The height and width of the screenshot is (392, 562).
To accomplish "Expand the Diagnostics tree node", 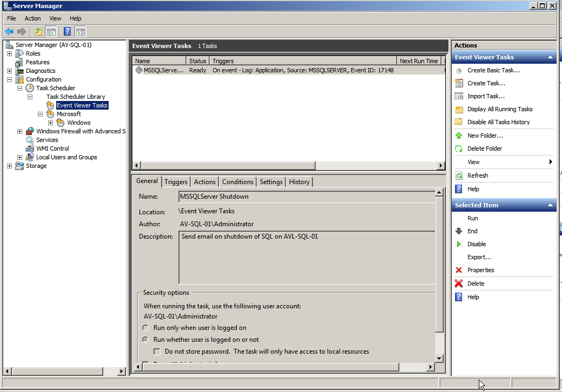I will coord(9,71).
